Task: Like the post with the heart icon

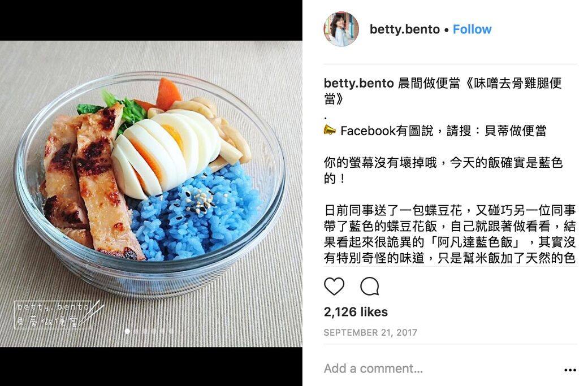Action: tap(334, 287)
